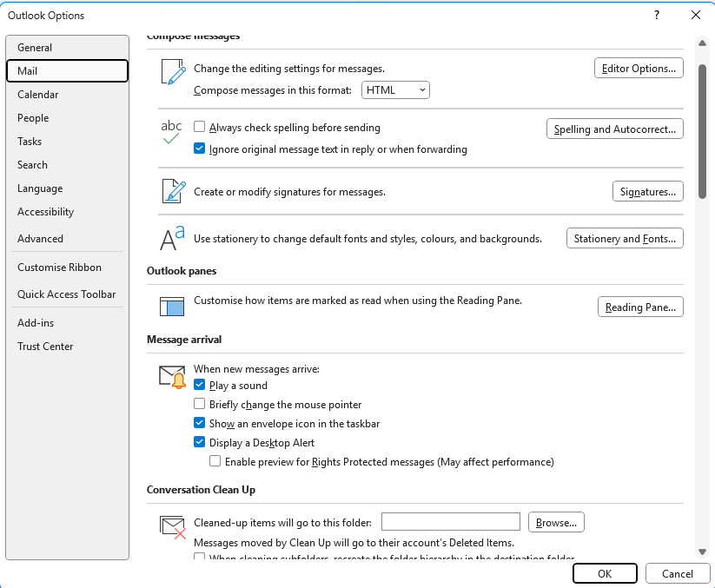This screenshot has width=715, height=588.
Task: Click the signatures pen icon
Action: 174,191
